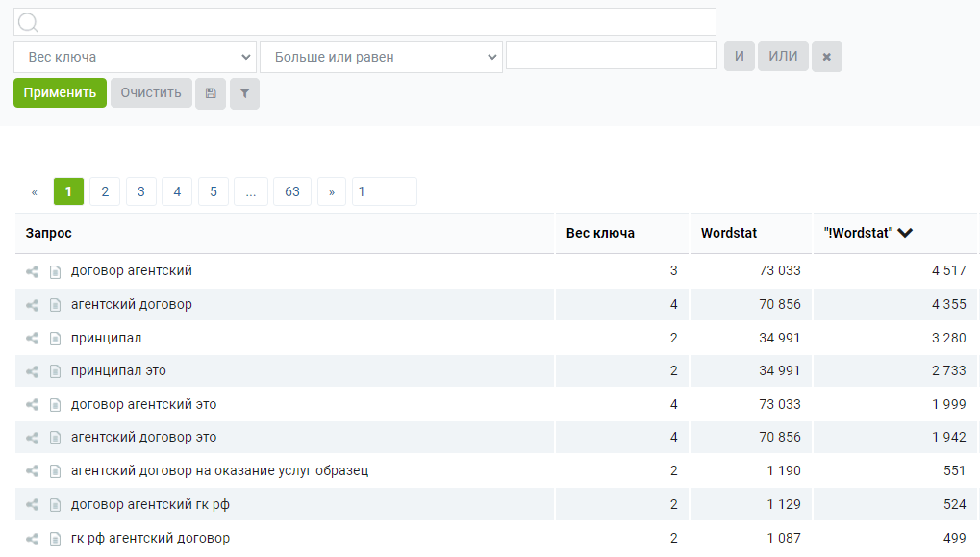Open the 'Больше или равен' condition dropdown

click(381, 57)
